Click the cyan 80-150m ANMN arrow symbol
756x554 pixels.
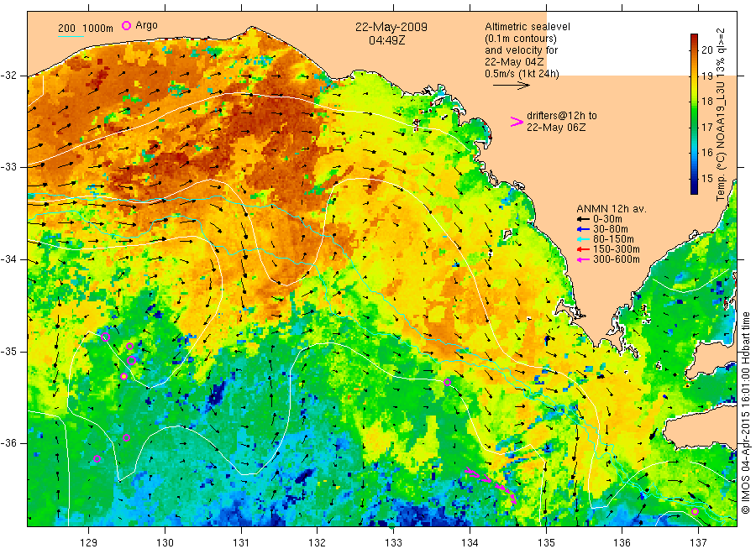point(584,239)
